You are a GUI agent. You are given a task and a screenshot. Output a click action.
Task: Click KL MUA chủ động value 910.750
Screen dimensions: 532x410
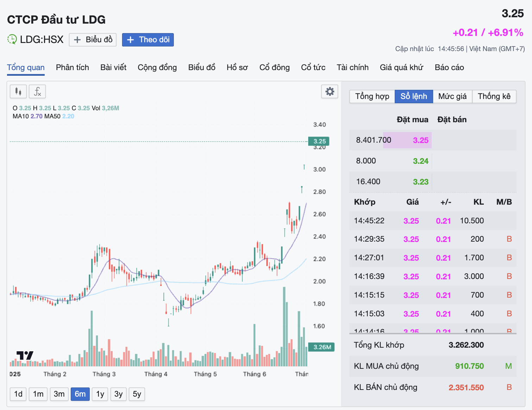click(x=469, y=366)
